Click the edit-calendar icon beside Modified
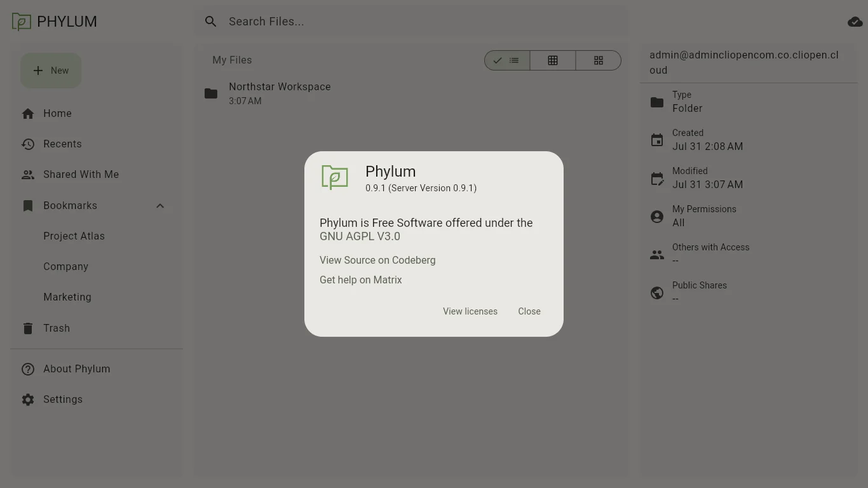Viewport: 868px width, 488px height. click(x=657, y=179)
